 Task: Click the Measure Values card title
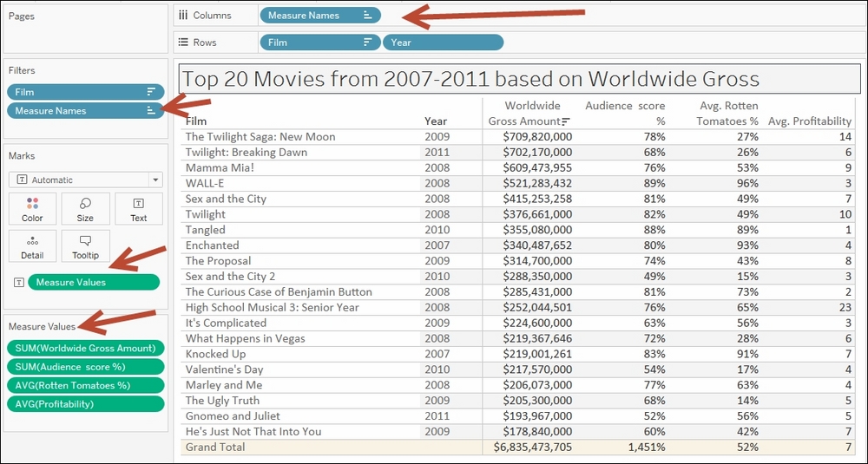[42, 326]
